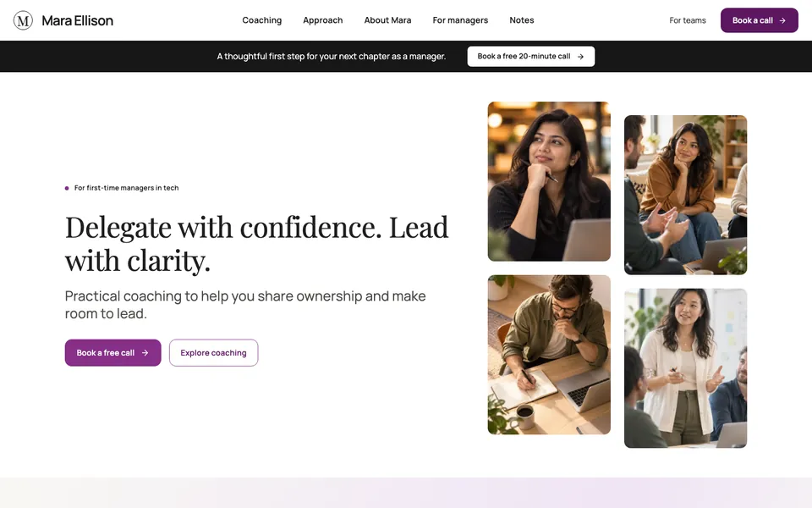Open photo of woman in white cardigan speaking
The width and height of the screenshot is (812, 508).
pos(685,367)
